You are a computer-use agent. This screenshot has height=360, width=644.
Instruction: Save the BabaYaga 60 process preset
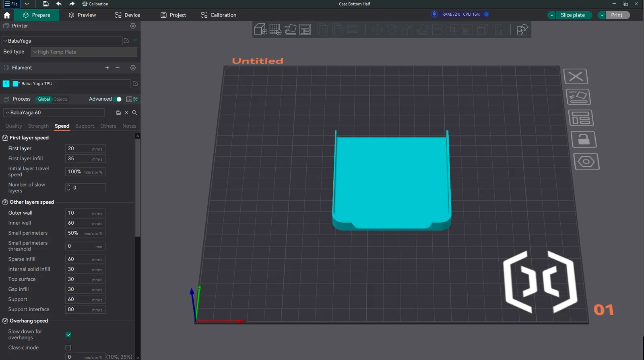point(118,113)
